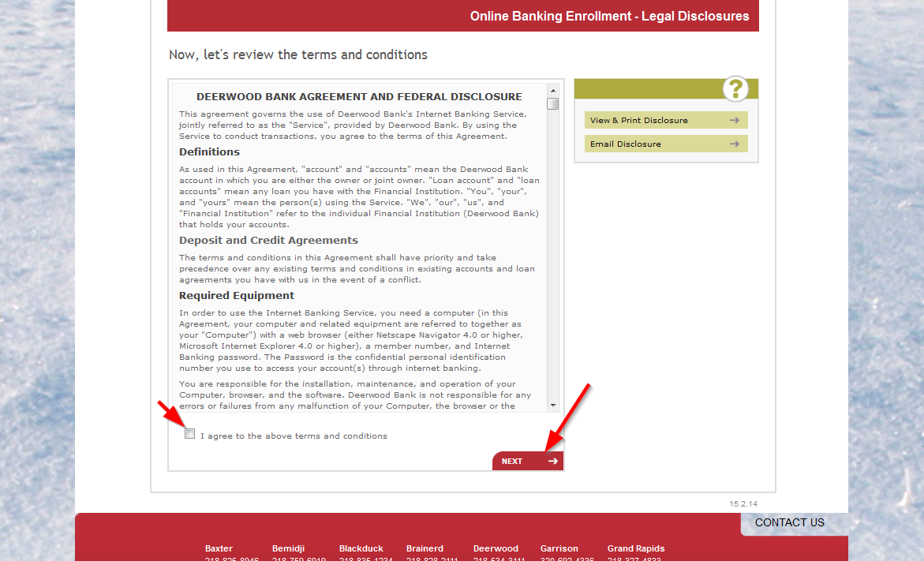Open View & Print Disclosure
This screenshot has width=924, height=561.
(666, 120)
